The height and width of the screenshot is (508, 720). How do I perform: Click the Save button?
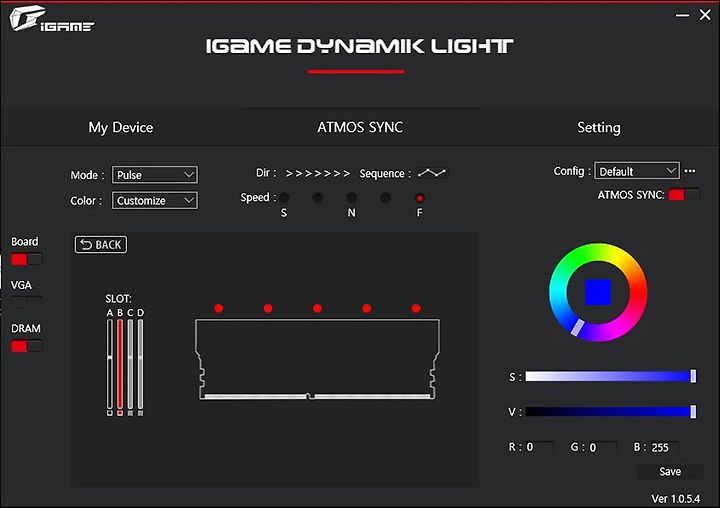670,471
